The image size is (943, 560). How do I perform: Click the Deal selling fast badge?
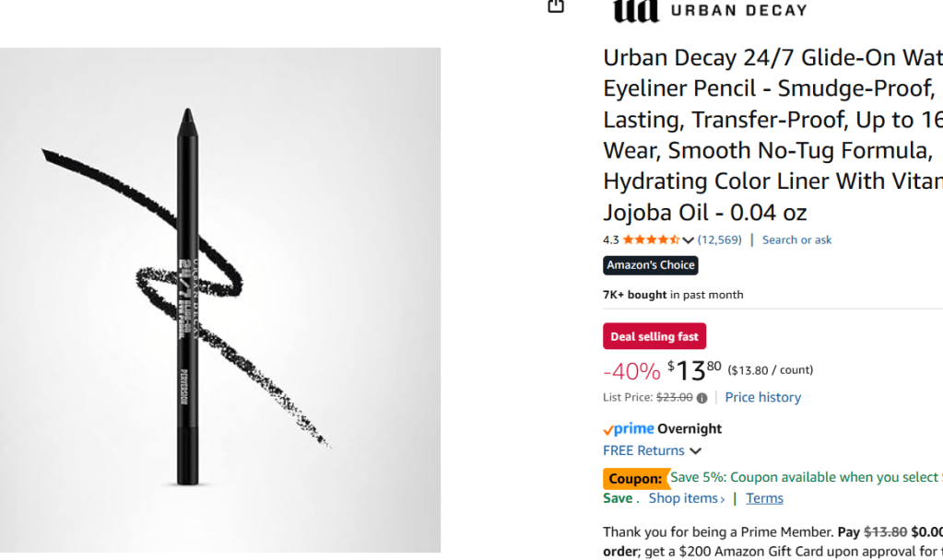tap(654, 336)
